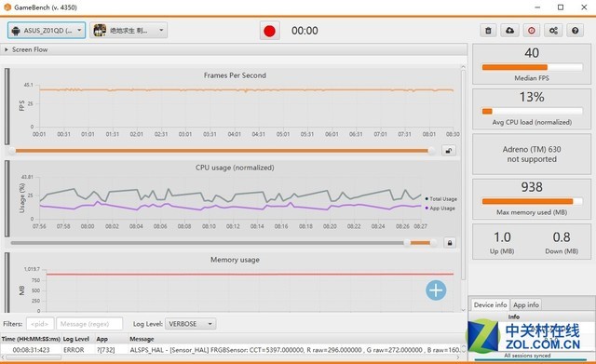Image resolution: width=596 pixels, height=364 pixels.
Task: Click the blue plus add-chart button
Action: pyautogui.click(x=436, y=290)
